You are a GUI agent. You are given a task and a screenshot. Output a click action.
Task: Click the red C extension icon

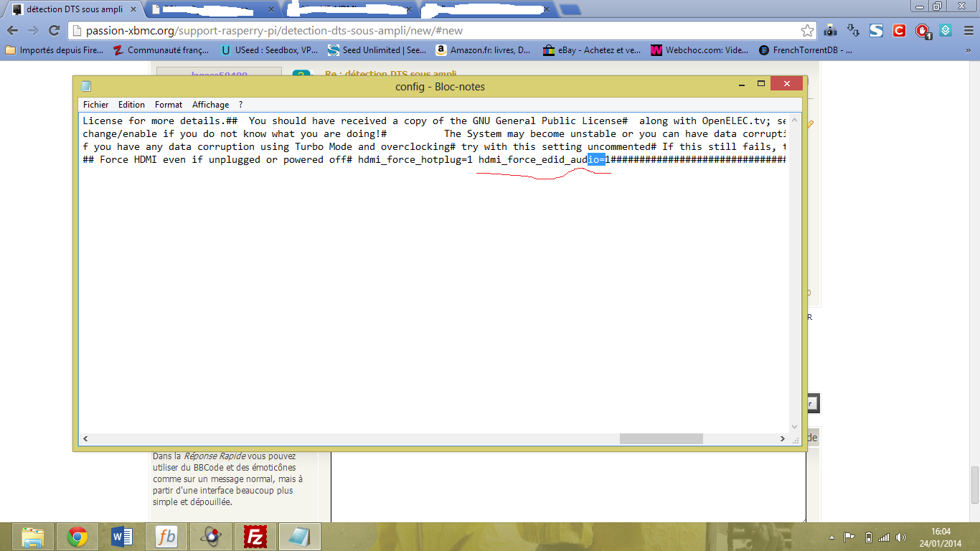(x=899, y=31)
